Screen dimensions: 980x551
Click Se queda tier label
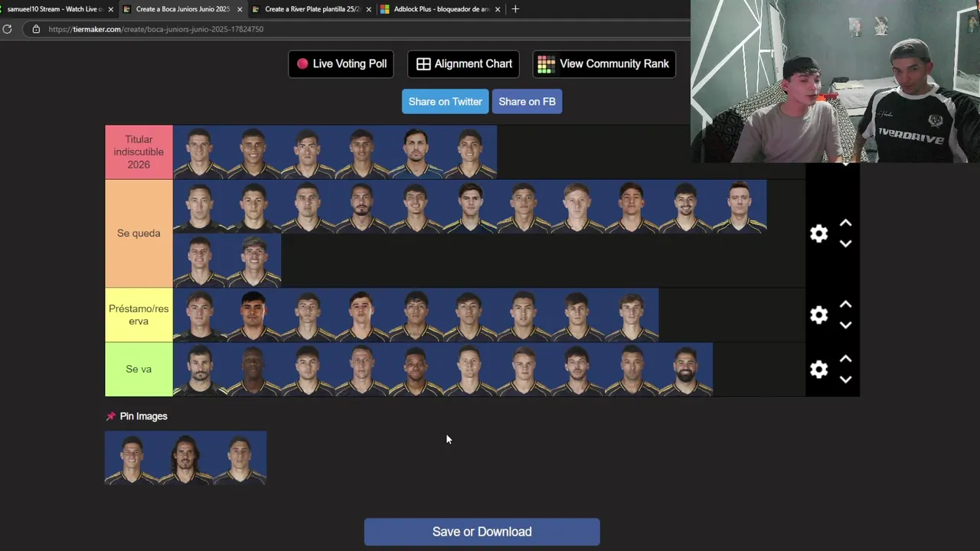tap(139, 233)
